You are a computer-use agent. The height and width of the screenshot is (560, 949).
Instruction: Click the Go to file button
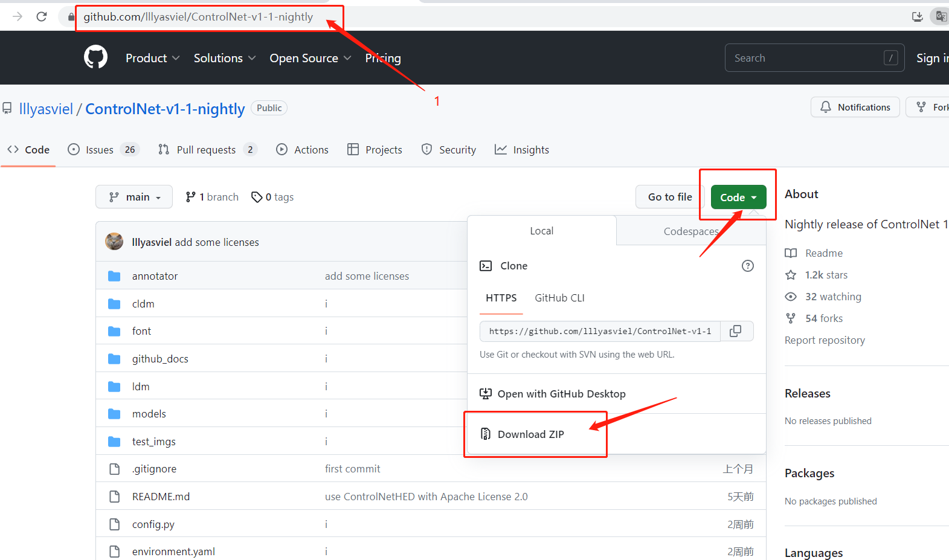[669, 197]
